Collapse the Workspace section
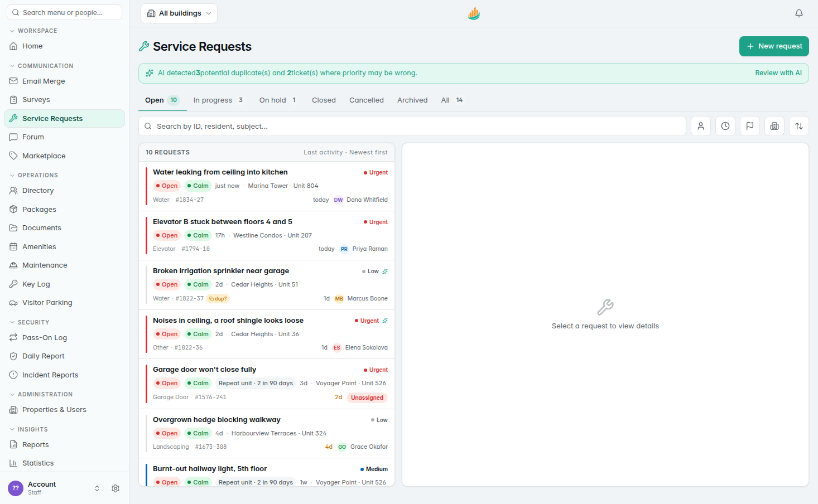 tap(33, 31)
